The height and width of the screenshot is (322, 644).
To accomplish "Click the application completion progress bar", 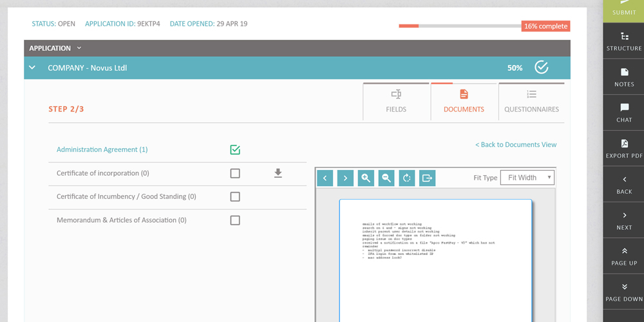I will (460, 26).
